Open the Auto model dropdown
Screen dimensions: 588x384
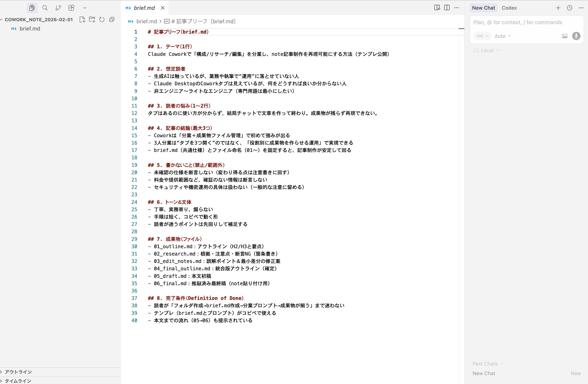502,36
